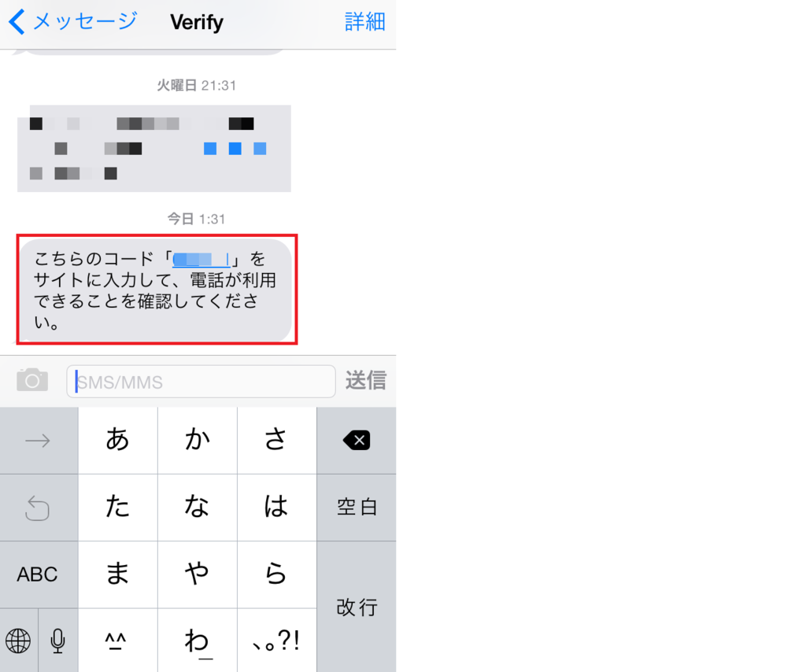Tap the 火曜日 21:31 timestamp
The image size is (806, 672).
pos(196,85)
